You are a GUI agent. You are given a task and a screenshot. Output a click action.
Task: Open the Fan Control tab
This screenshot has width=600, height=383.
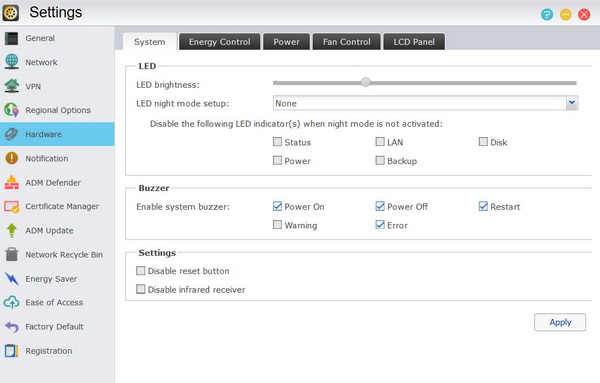(x=347, y=42)
